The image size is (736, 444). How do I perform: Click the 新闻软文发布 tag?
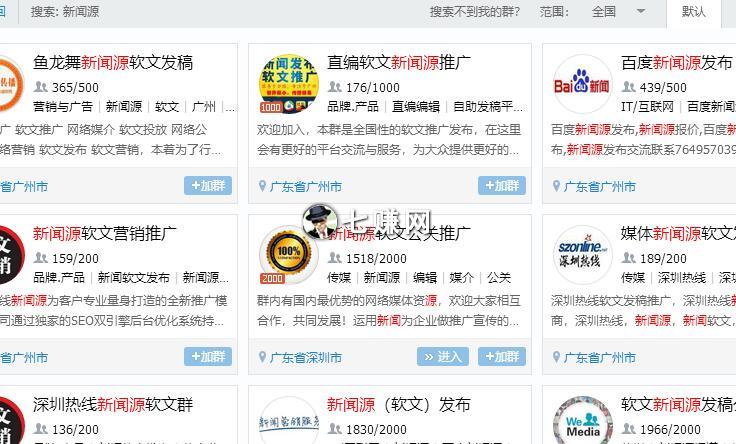click(134, 277)
